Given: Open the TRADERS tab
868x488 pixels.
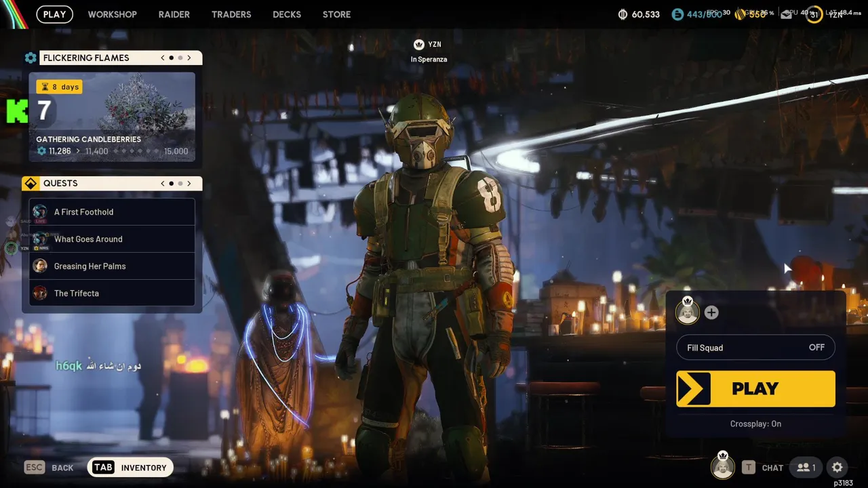Looking at the screenshot, I should click(231, 14).
